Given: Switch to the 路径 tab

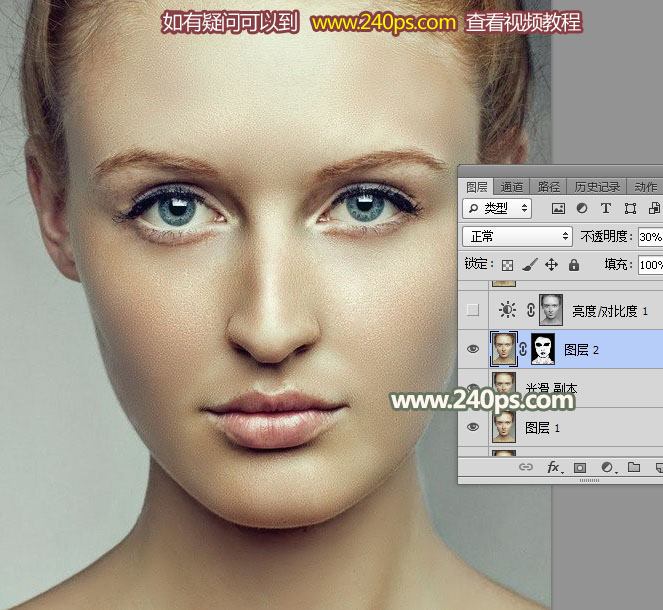Looking at the screenshot, I should [548, 187].
